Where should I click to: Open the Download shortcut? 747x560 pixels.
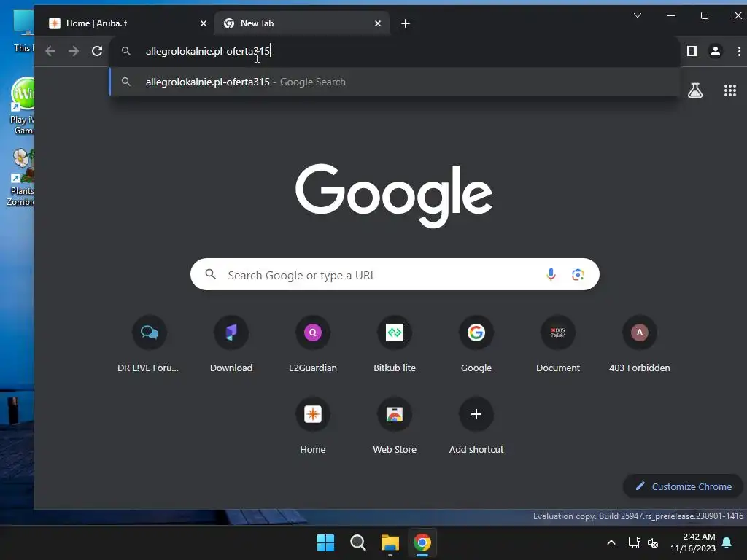[x=231, y=344]
